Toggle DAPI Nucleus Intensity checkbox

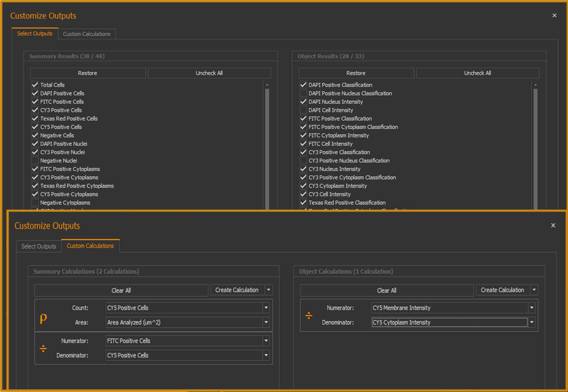[x=303, y=101]
